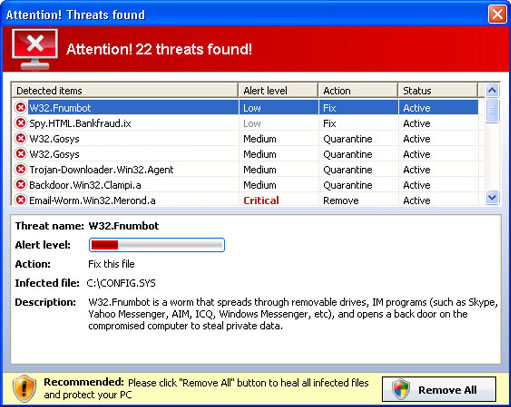Click the Status column header
This screenshot has width=511, height=407.
[438, 90]
